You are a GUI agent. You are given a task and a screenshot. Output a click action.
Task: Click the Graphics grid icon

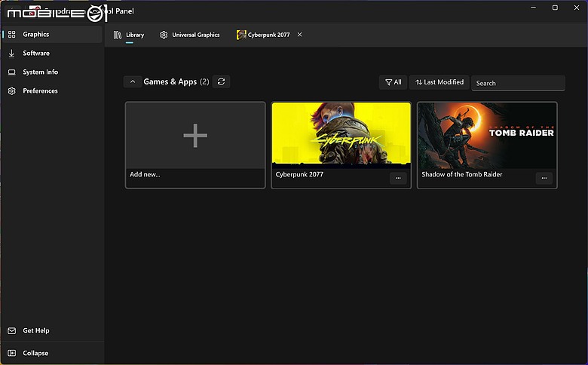(x=12, y=34)
